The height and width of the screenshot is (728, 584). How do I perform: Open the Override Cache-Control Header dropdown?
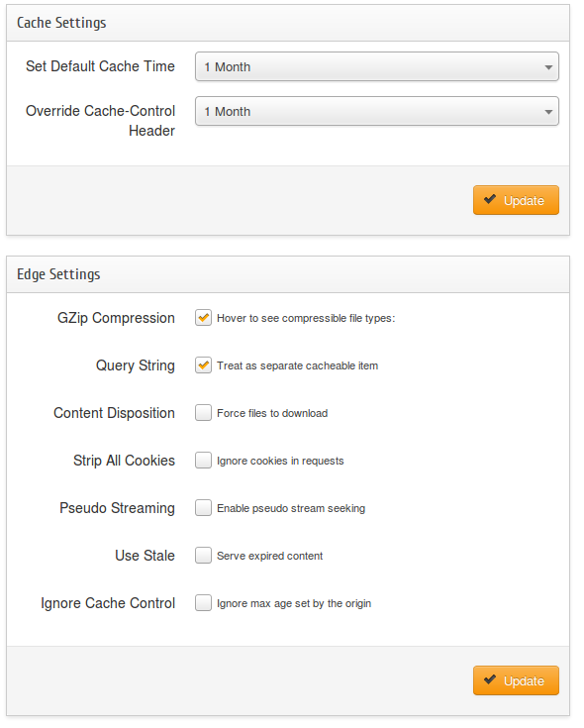pos(377,111)
